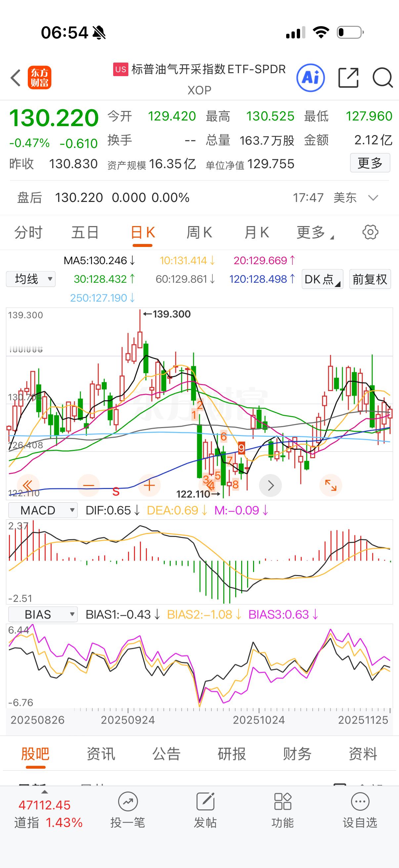Open the 股吧 forum tab

(x=35, y=754)
